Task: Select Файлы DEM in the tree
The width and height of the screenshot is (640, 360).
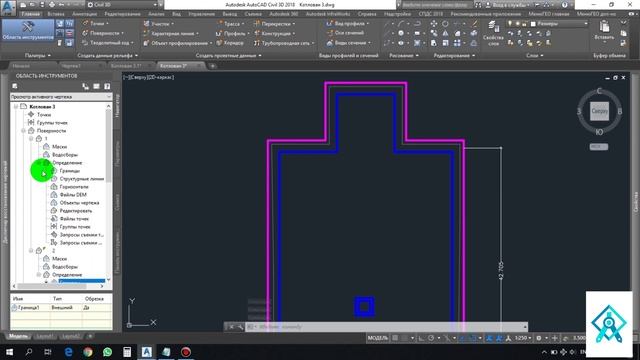Action: pyautogui.click(x=73, y=195)
